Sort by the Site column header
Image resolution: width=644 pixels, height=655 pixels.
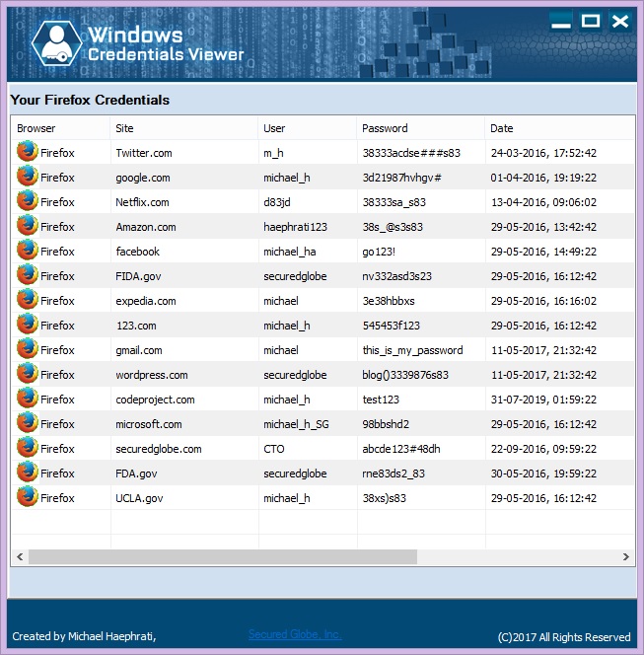184,128
